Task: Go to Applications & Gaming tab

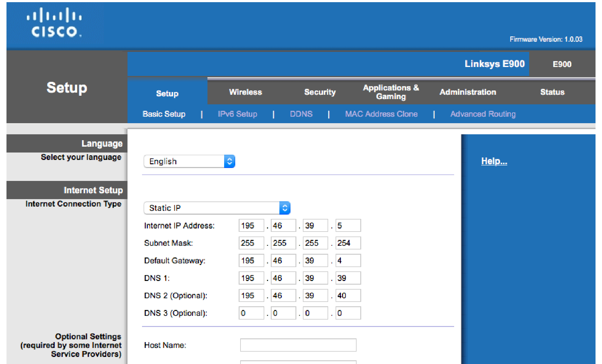Action: coord(391,92)
